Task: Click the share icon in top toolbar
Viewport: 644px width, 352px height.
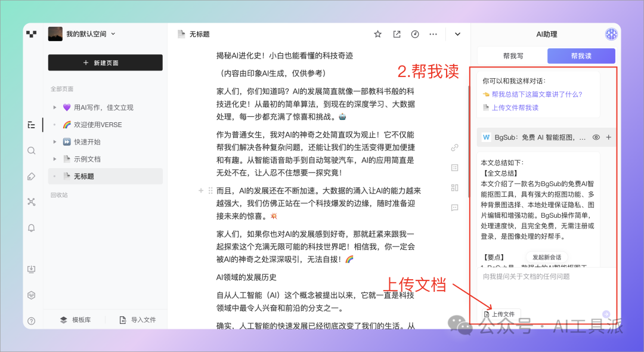Action: click(397, 34)
